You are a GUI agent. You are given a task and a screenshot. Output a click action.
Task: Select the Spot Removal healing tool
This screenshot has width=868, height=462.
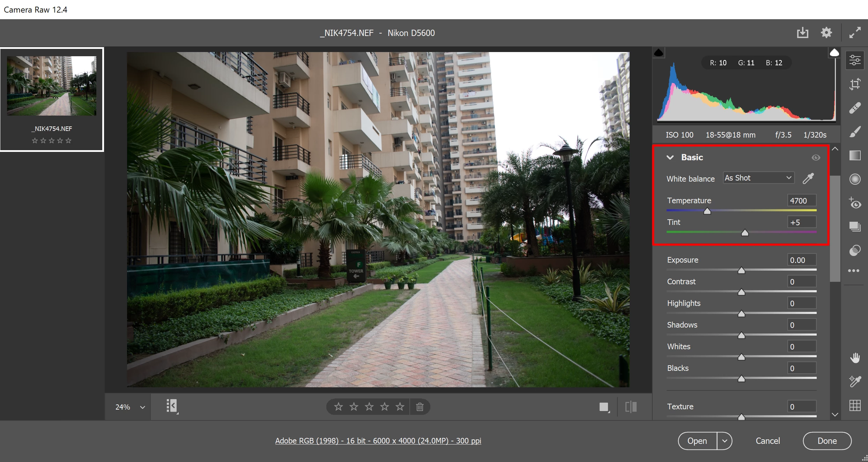click(855, 108)
